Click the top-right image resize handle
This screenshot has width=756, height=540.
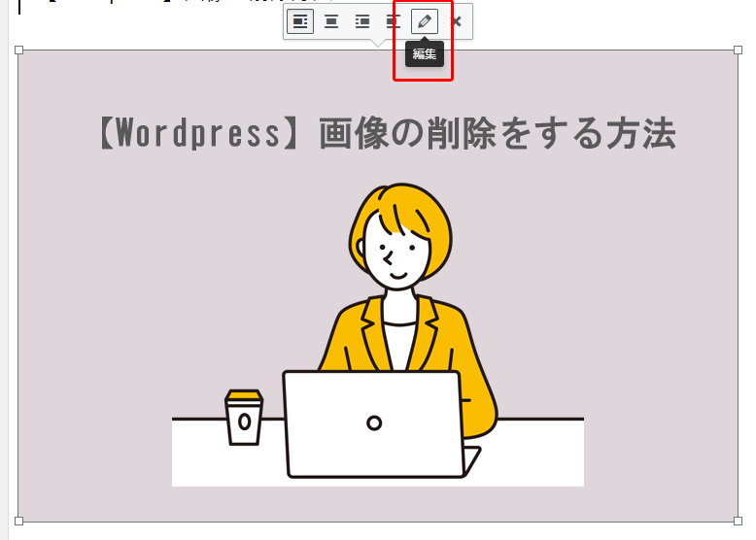click(739, 51)
